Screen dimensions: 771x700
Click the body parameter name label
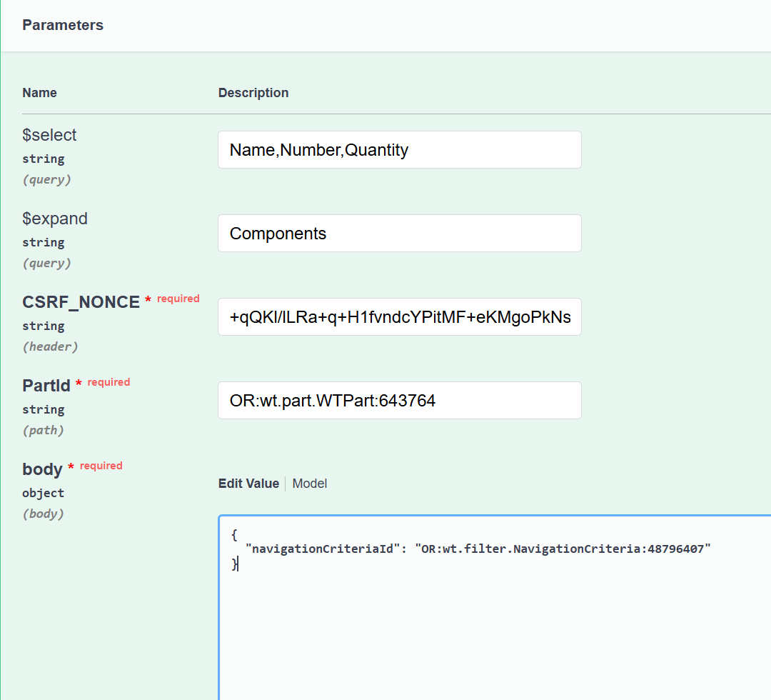tap(41, 469)
